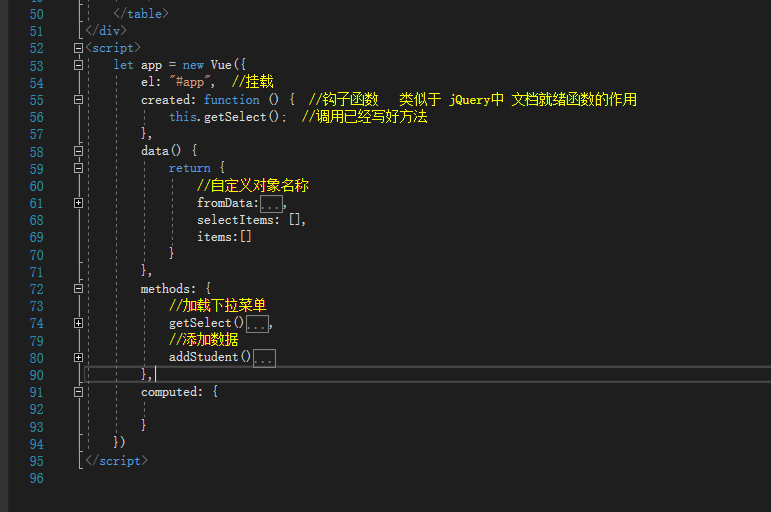The width and height of the screenshot is (771, 512).
Task: Collapse the created function block on line 55
Action: click(78, 99)
